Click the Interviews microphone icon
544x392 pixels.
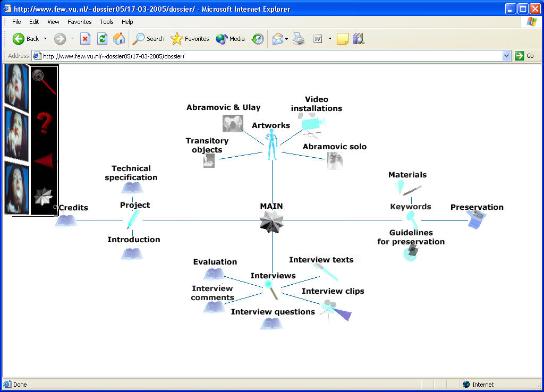coord(271,289)
